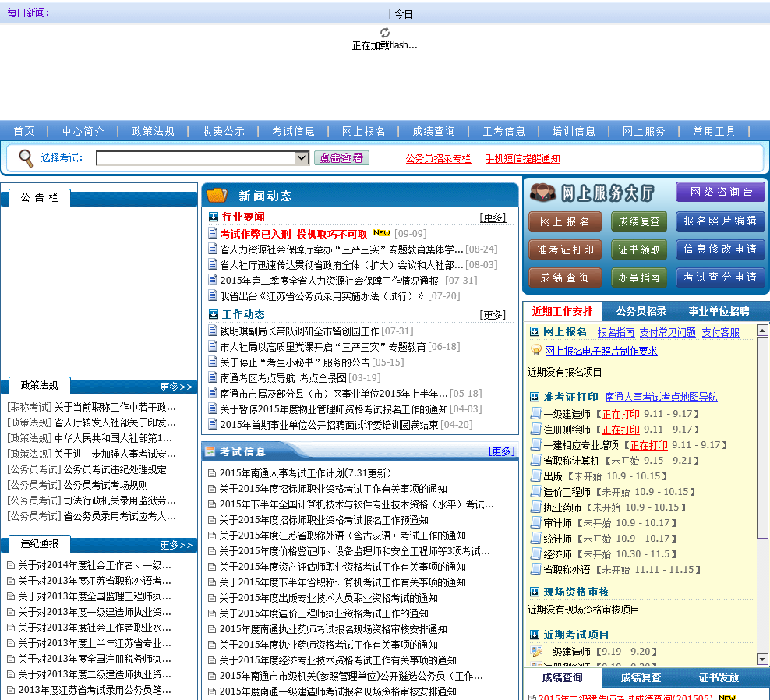Click the 网络咨询台 button

click(x=720, y=192)
